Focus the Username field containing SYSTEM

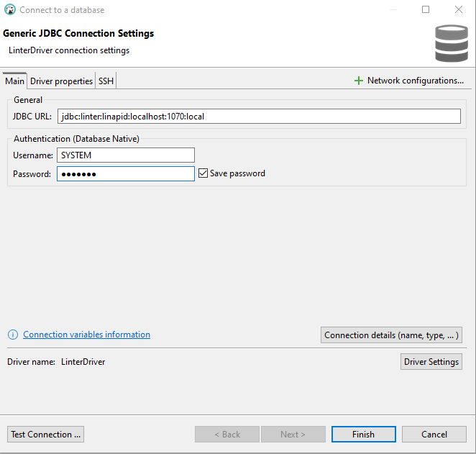point(126,155)
